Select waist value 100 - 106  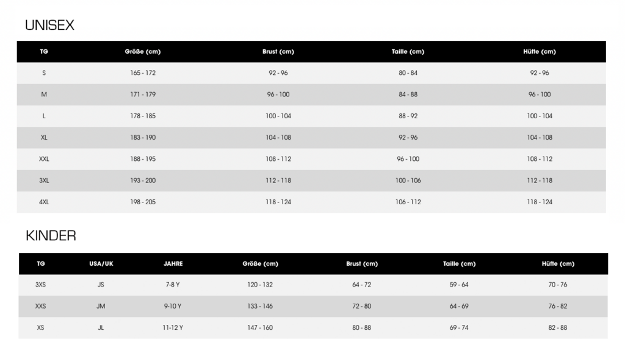[408, 180]
